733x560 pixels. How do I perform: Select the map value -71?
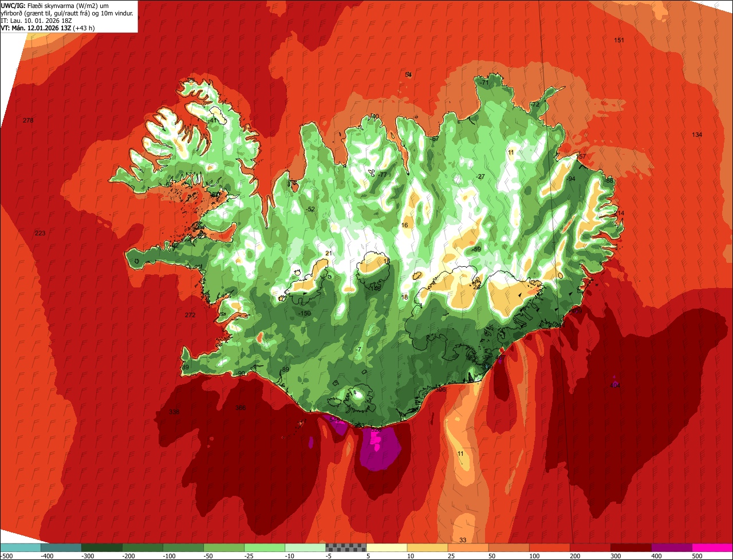[484, 83]
